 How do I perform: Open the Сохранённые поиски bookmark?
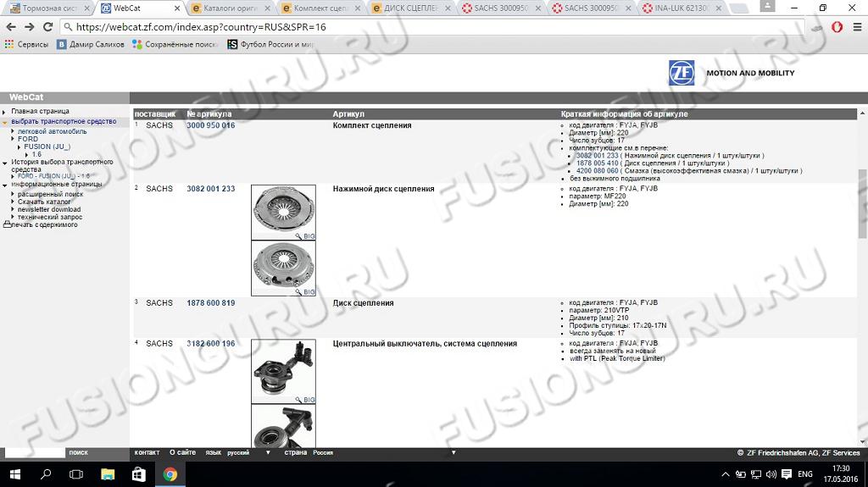point(175,44)
